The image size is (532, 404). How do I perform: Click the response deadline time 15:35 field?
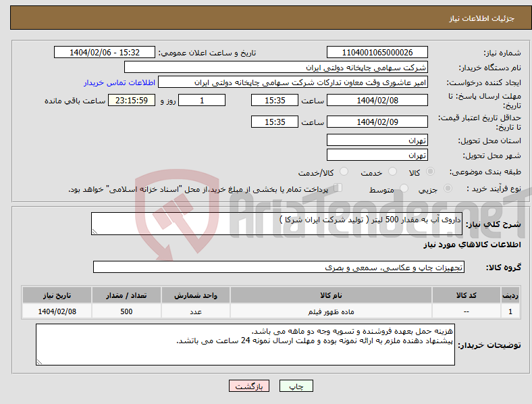[275, 100]
